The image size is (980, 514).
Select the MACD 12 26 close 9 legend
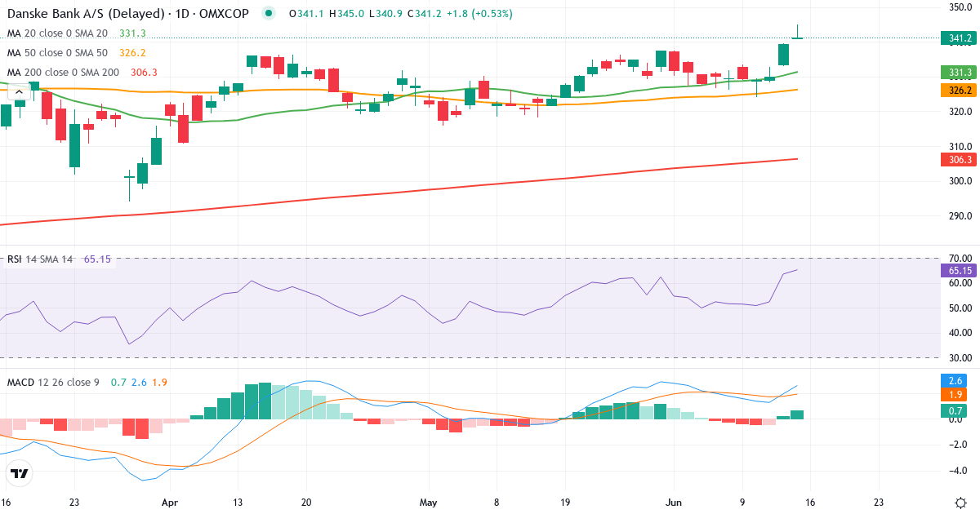click(55, 383)
